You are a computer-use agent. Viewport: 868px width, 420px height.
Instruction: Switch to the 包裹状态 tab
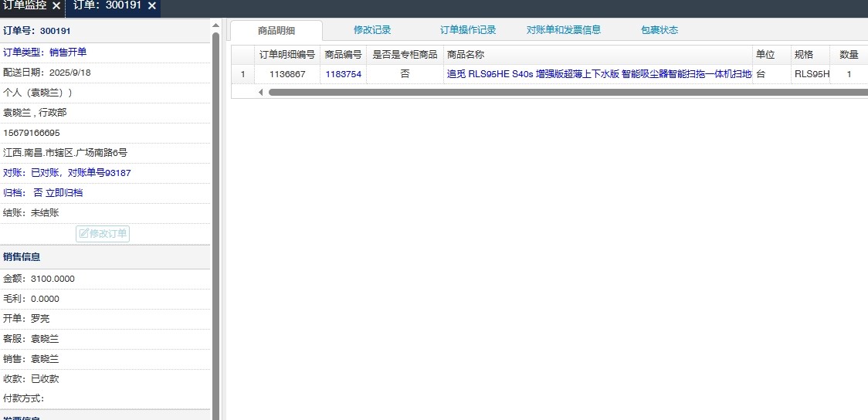pyautogui.click(x=659, y=30)
